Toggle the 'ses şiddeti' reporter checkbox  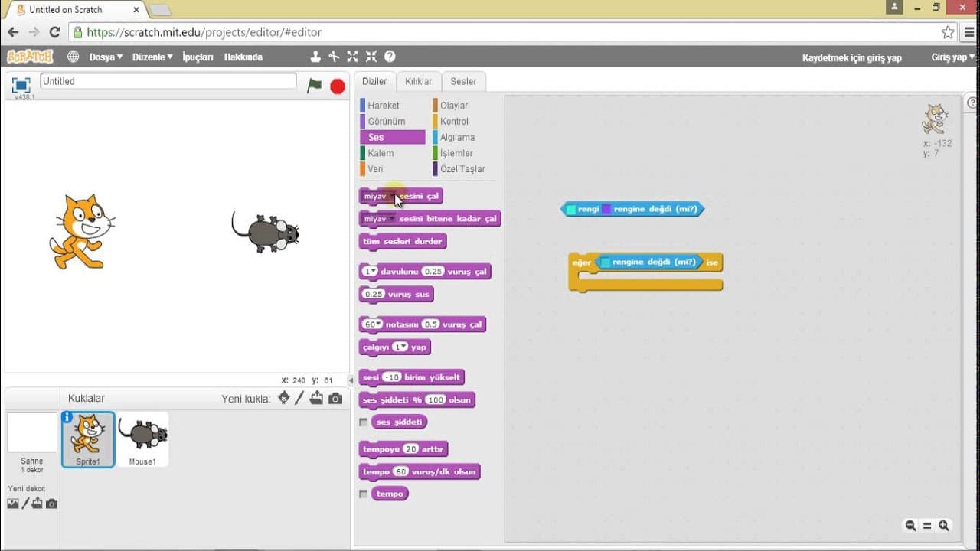(x=364, y=422)
